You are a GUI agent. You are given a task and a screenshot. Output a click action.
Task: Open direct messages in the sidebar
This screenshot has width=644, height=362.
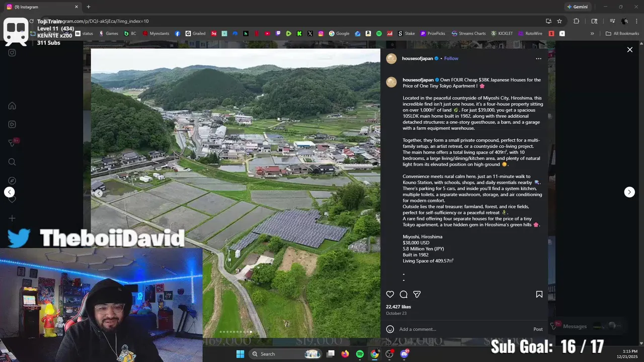tap(12, 143)
